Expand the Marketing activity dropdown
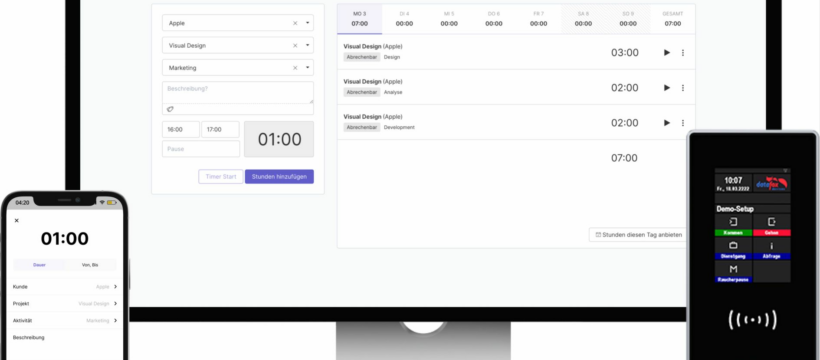Viewport: 820px width, 360px height. [x=308, y=68]
